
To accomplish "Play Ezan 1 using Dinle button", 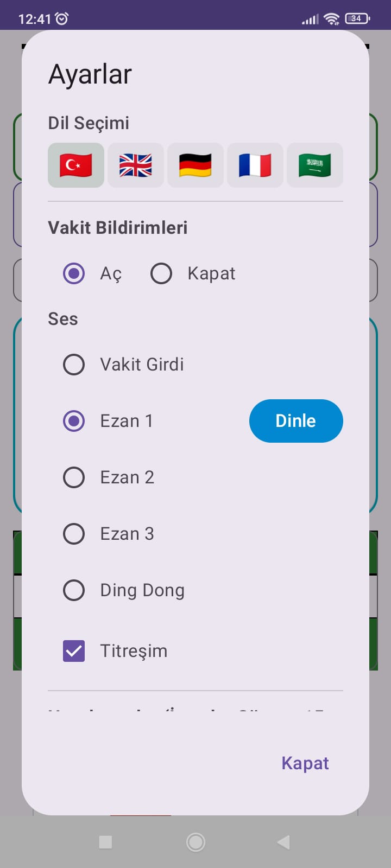I will point(296,420).
